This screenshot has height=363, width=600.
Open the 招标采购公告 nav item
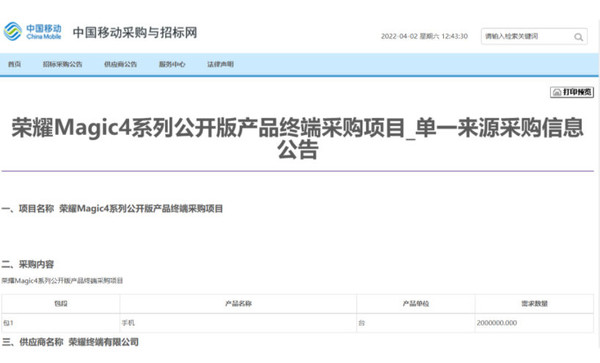(x=62, y=64)
